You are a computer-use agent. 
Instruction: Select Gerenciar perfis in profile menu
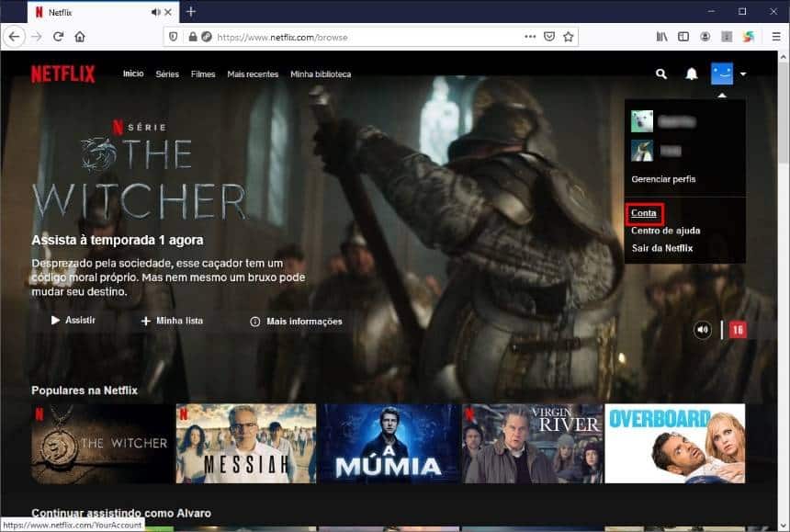point(663,179)
